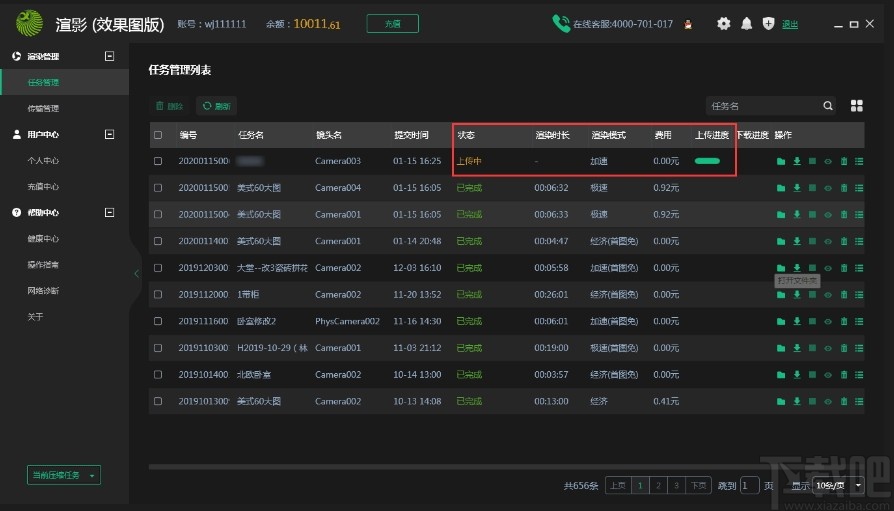Collapse the sidebar with the arrow handle
This screenshot has width=894, height=511.
(136, 274)
